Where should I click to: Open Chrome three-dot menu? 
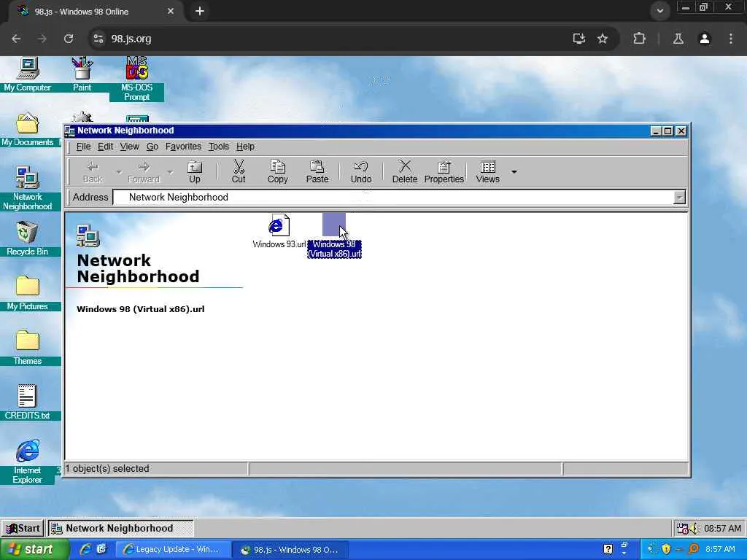click(731, 39)
